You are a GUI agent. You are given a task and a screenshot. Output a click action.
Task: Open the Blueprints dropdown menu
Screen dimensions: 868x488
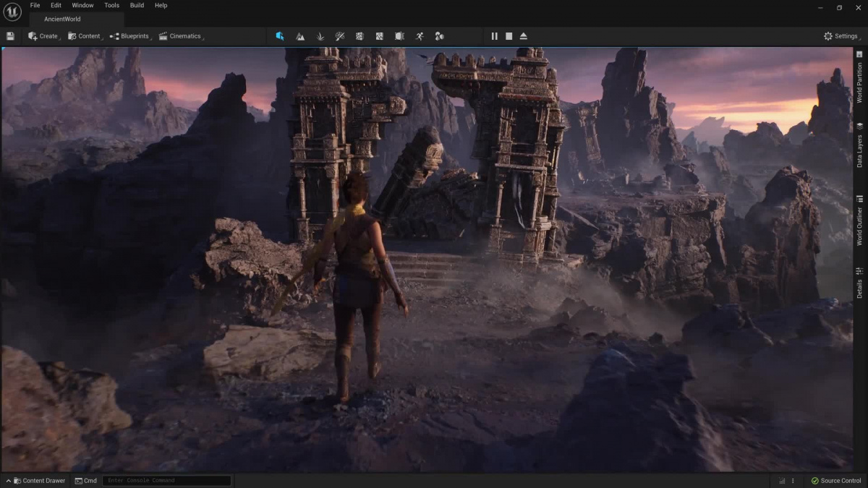[x=130, y=36]
